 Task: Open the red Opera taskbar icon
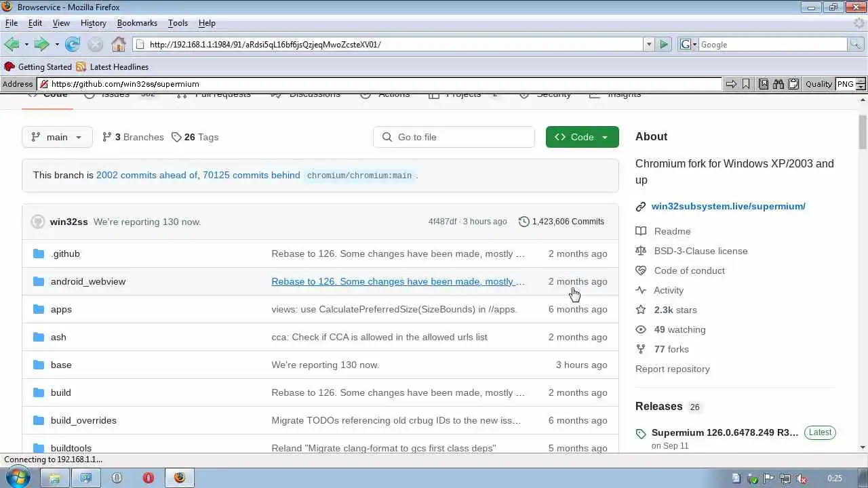tap(148, 478)
